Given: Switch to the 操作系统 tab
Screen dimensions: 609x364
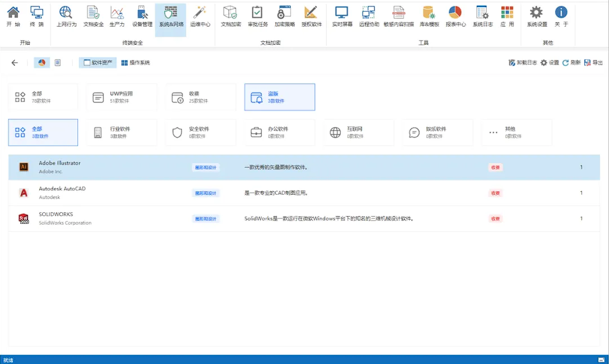Looking at the screenshot, I should click(135, 63).
